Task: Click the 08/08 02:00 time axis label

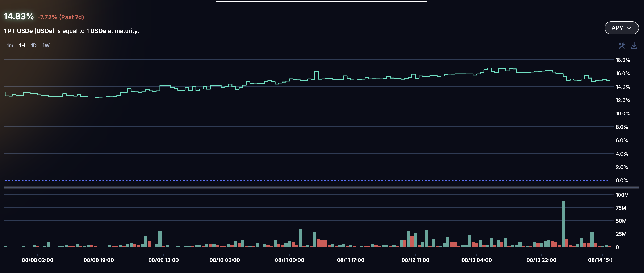Action: coord(38,260)
